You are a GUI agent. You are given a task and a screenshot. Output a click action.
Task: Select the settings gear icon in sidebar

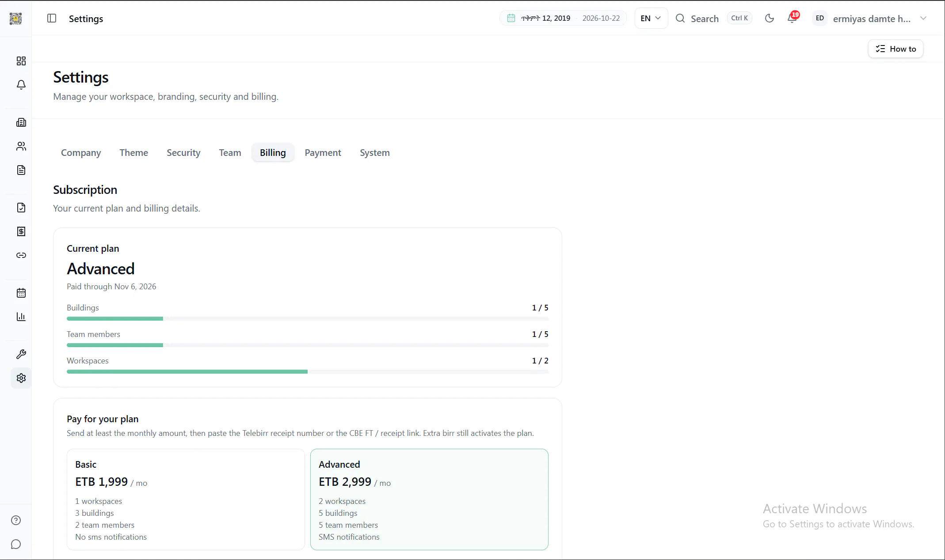21,378
